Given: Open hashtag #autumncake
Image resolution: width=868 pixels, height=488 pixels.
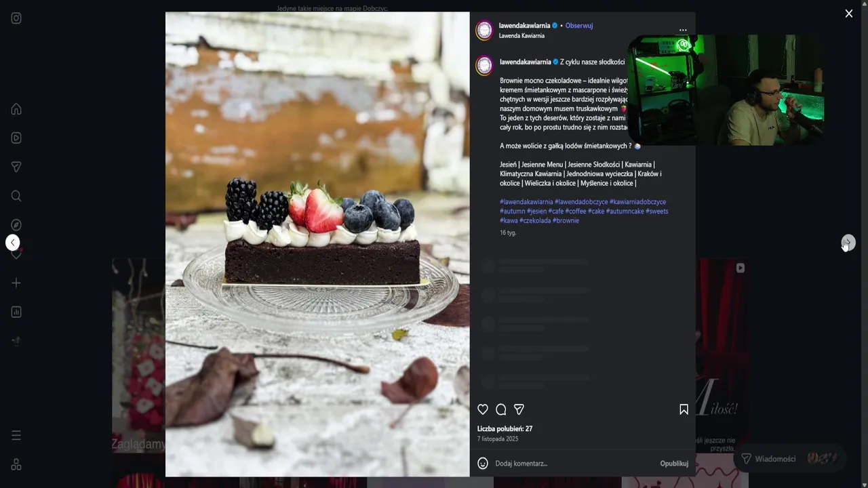Looking at the screenshot, I should coord(625,211).
